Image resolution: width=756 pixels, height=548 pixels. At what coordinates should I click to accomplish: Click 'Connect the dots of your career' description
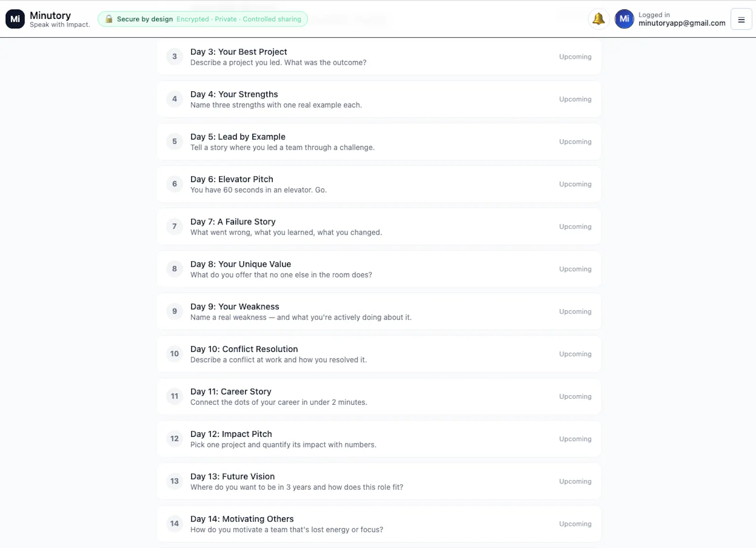pos(279,402)
